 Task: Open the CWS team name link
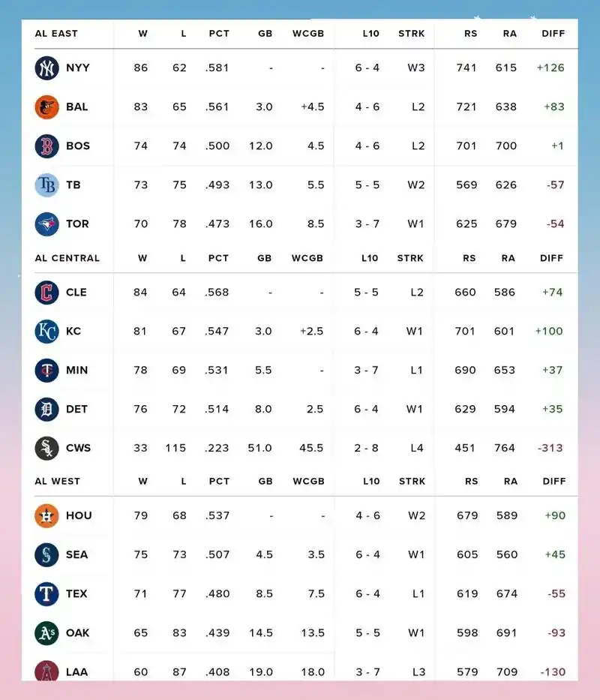click(78, 448)
